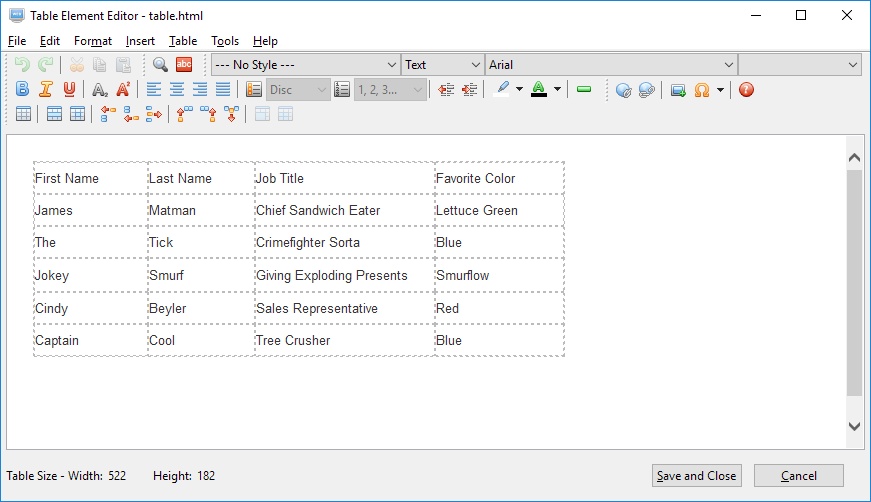The width and height of the screenshot is (871, 502).
Task: Open the Text format dropdown
Action: click(x=442, y=65)
